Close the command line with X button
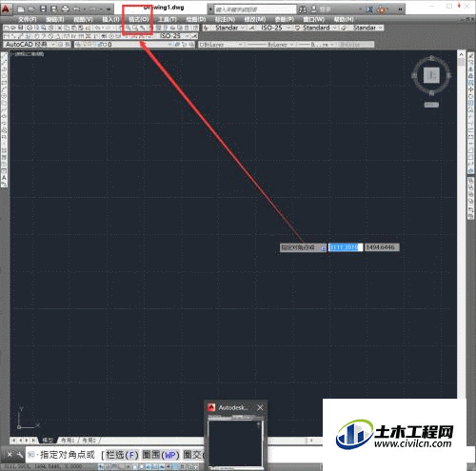476x471 pixels. coord(10,455)
